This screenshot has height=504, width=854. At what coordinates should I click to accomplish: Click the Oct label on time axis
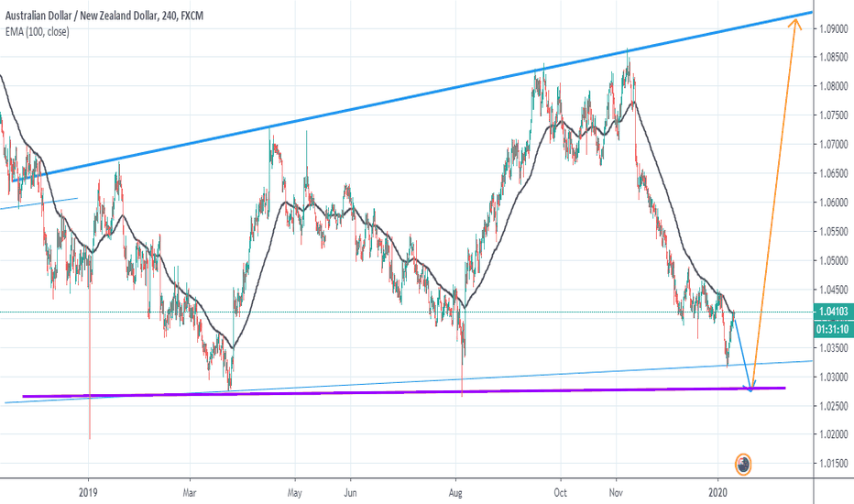[x=561, y=490]
